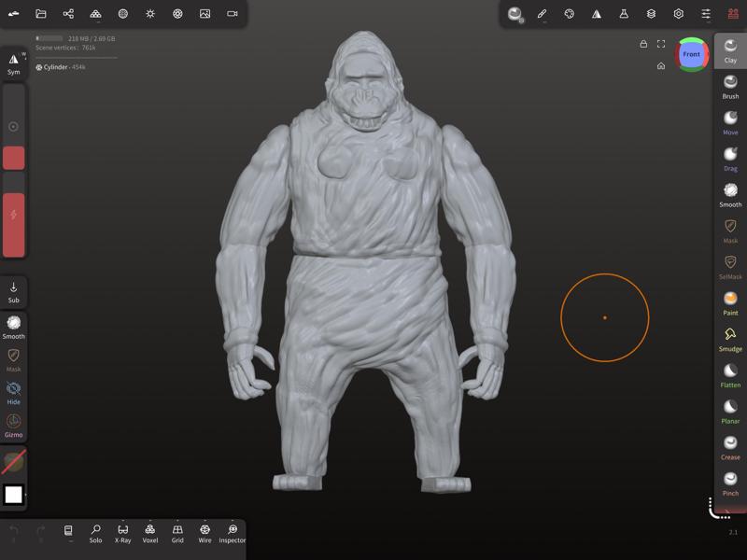Viewport: 747px width, 560px height.
Task: Open the scene hierarchy menu
Action: [x=96, y=14]
